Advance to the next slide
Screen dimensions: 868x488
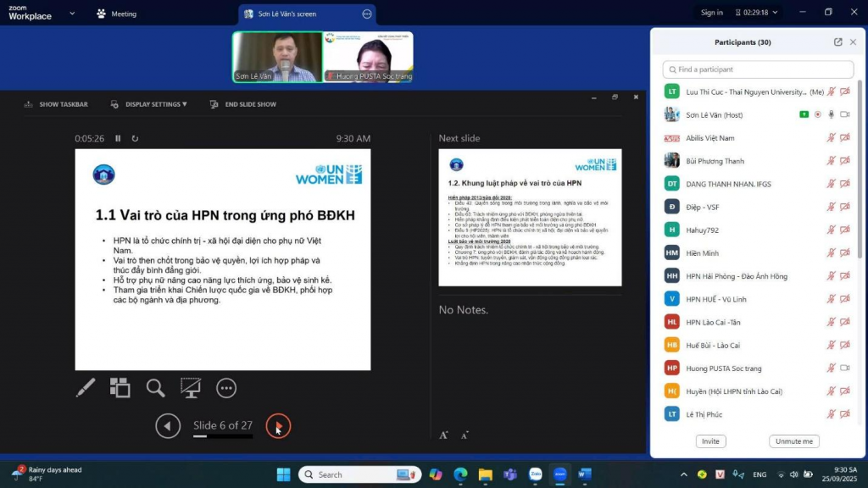pos(278,426)
